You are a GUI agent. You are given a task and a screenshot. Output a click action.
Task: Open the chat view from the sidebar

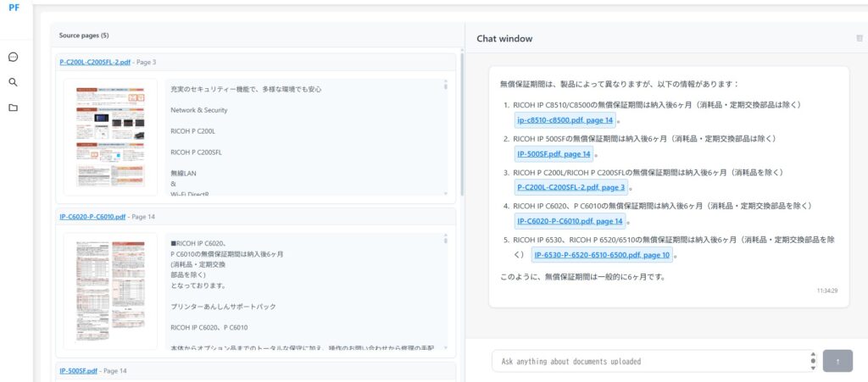tap(14, 58)
